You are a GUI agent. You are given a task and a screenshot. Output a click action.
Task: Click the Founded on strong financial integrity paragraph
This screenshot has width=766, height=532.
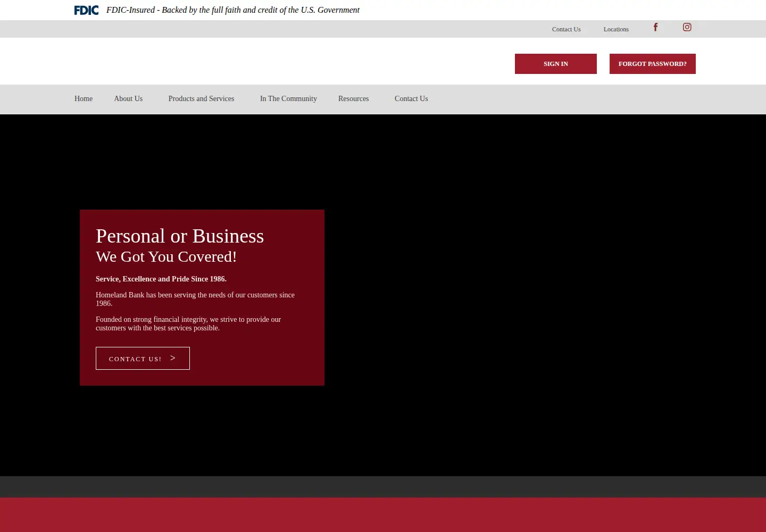(188, 323)
